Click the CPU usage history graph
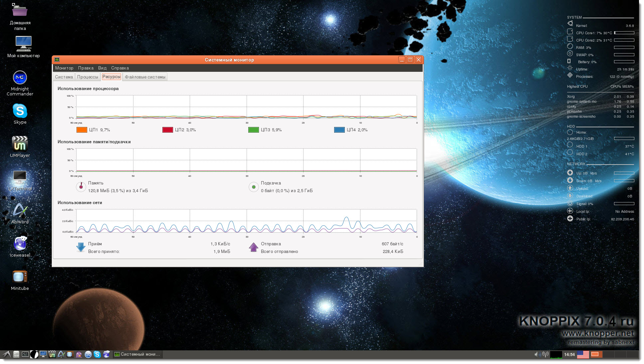Screen dimensions: 644x364 (247, 107)
